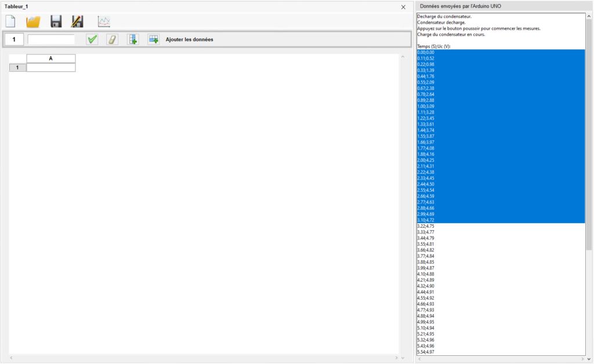This screenshot has height=364, width=594.
Task: Click the data line 3.22;4.75
Action: [426, 226]
